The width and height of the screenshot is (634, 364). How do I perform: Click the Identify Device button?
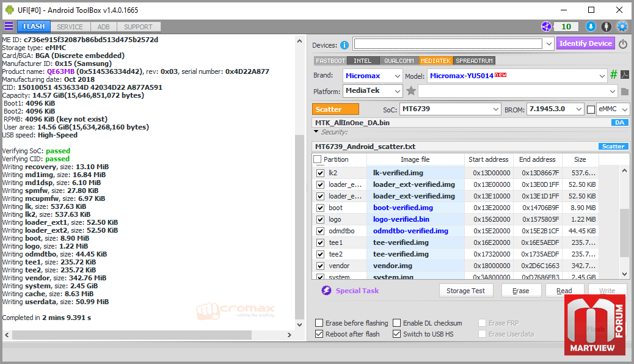586,43
